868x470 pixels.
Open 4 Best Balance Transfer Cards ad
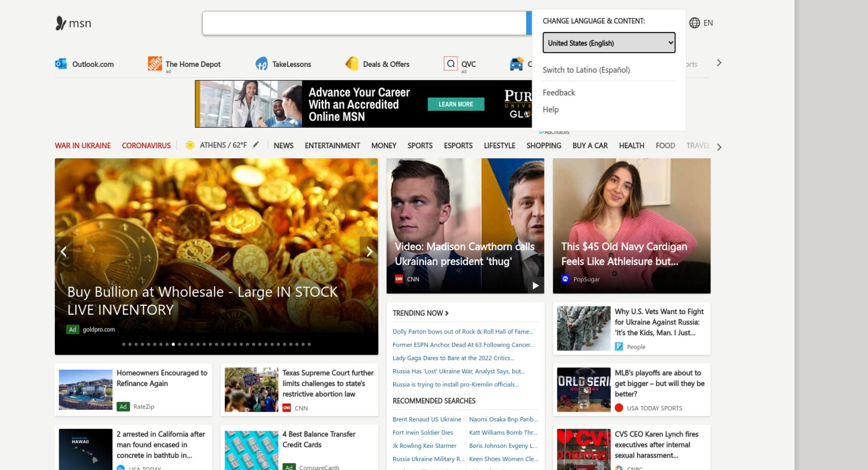pyautogui.click(x=299, y=447)
